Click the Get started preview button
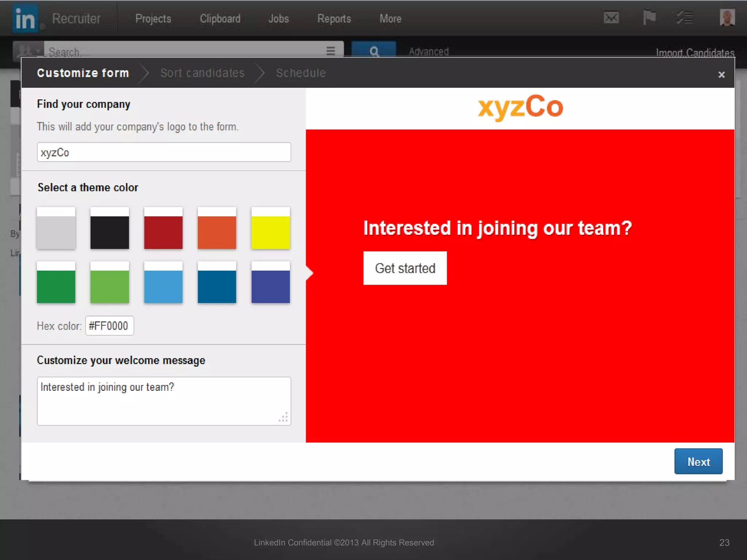 [x=405, y=268]
